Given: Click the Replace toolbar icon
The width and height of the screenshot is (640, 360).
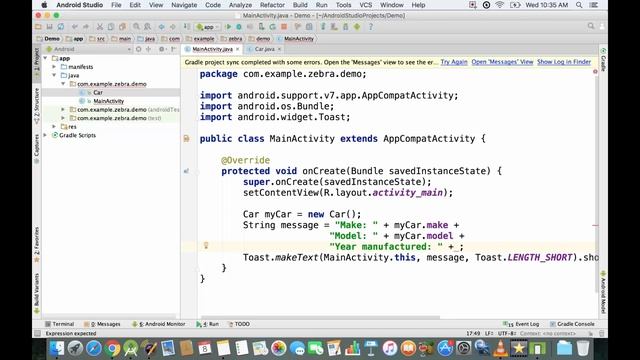Looking at the screenshot, I should pyautogui.click(x=147, y=27).
